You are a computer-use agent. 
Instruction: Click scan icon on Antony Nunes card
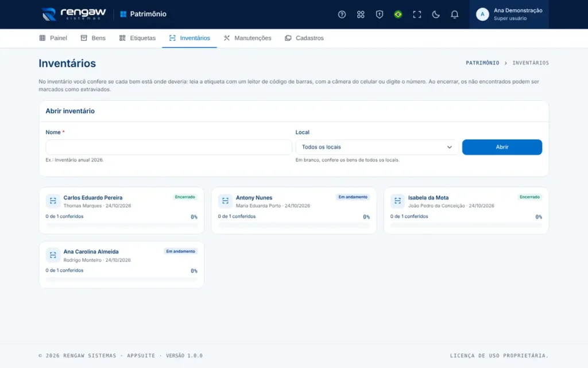click(225, 201)
